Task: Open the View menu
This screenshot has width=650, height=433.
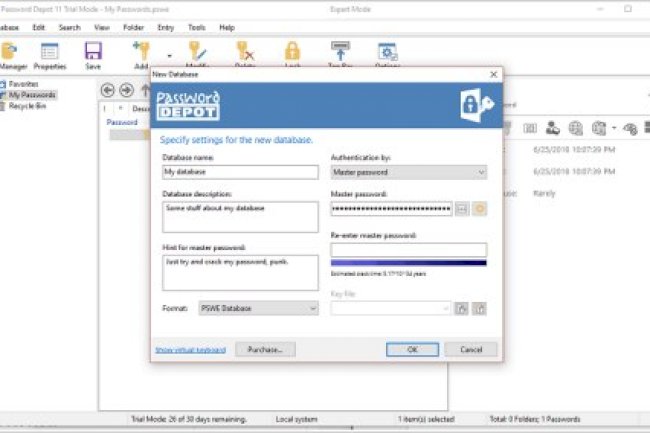Action: (x=102, y=28)
